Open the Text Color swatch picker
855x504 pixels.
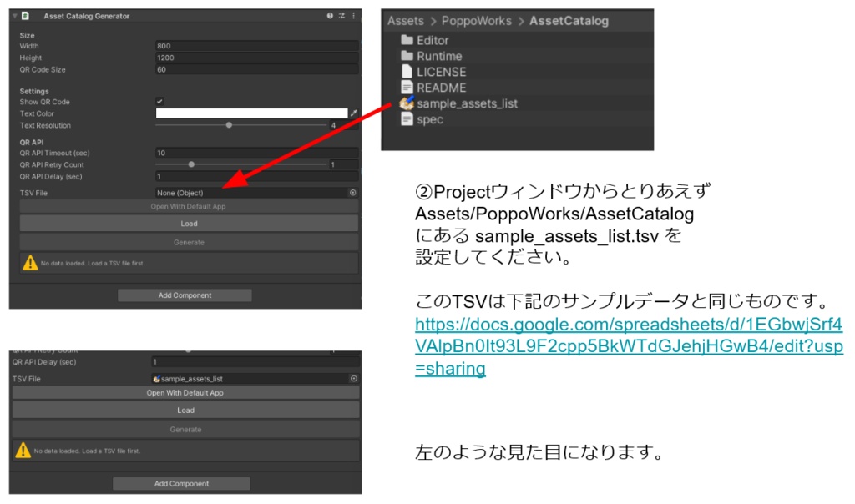click(x=250, y=113)
